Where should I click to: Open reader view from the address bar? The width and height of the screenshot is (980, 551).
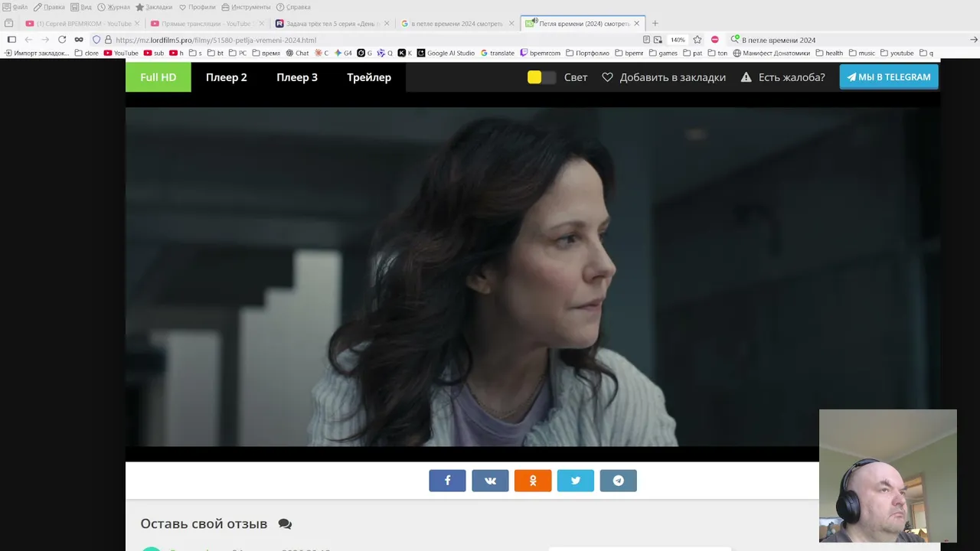coord(647,40)
